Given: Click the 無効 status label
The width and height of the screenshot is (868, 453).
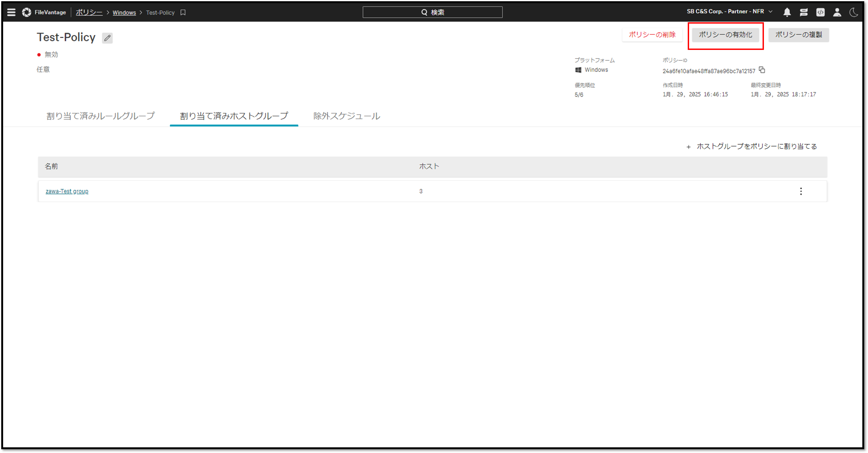Looking at the screenshot, I should point(51,55).
